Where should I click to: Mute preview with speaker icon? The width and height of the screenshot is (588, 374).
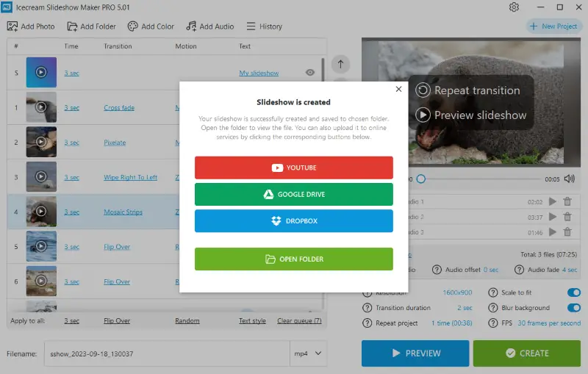point(570,179)
